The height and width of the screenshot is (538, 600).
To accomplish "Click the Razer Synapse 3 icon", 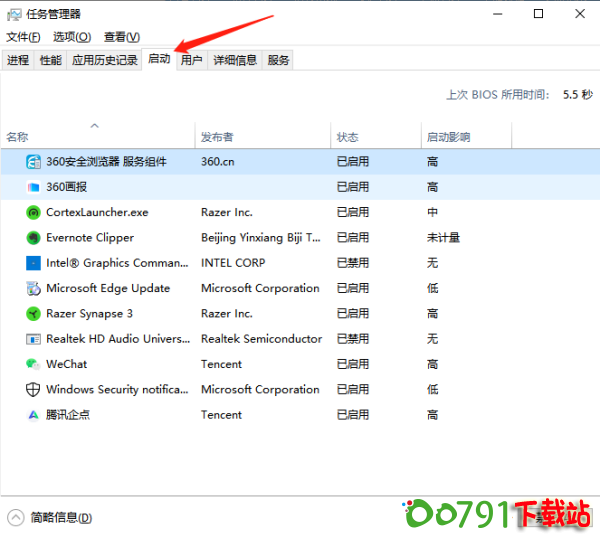I will point(33,314).
